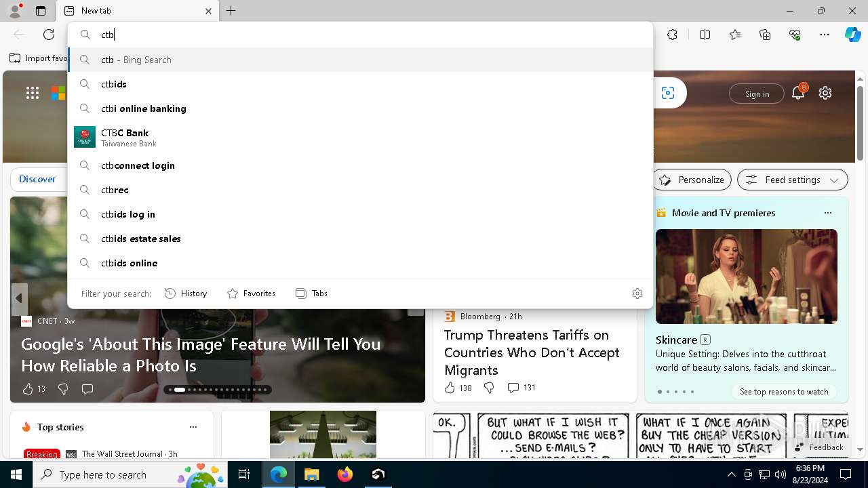The height and width of the screenshot is (488, 868).
Task: Open Trump Threatens Tariffs article headline
Action: 532,352
